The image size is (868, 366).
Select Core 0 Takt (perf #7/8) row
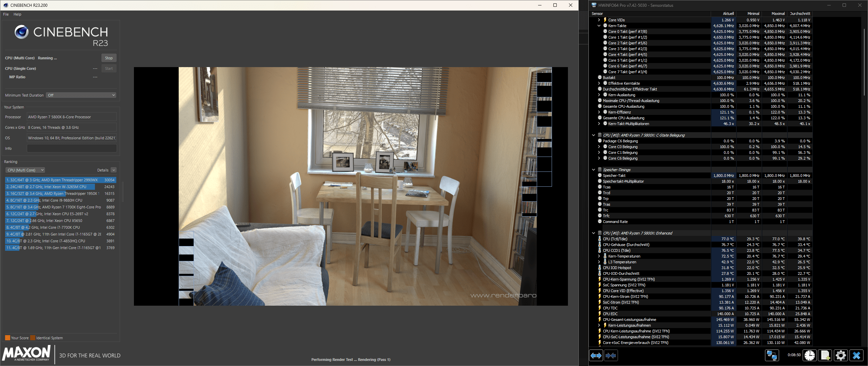(701, 32)
